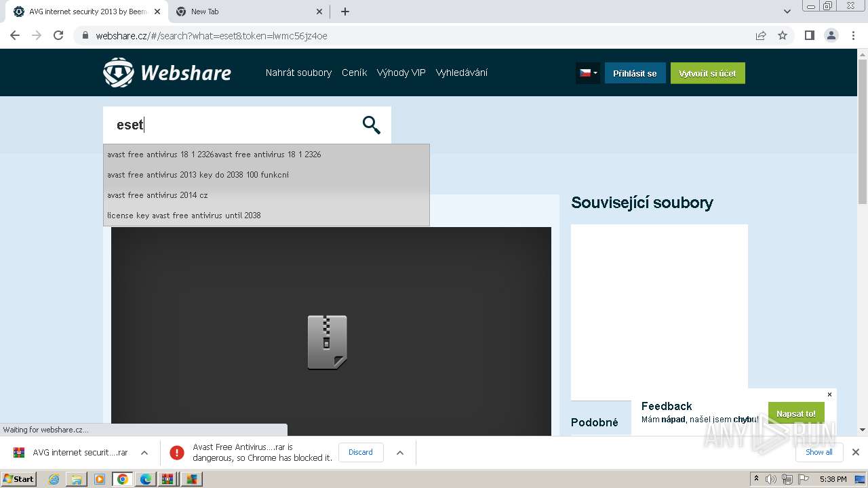Click the Přihlásit se button
Screen dimensions: 868x488
point(635,73)
